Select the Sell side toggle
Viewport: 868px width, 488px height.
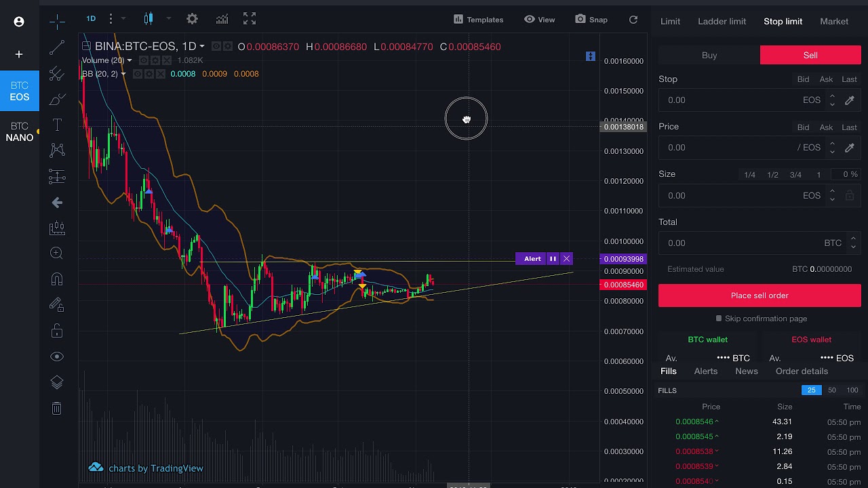click(x=810, y=55)
